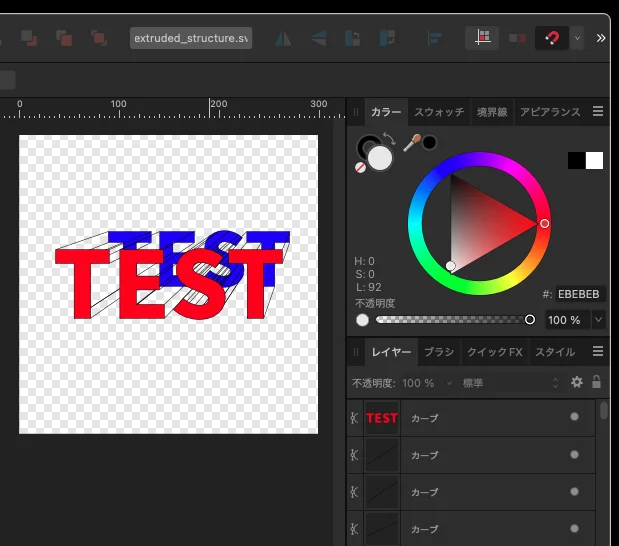Click the Add boolean operation icon
This screenshot has height=546, width=619.
29,38
